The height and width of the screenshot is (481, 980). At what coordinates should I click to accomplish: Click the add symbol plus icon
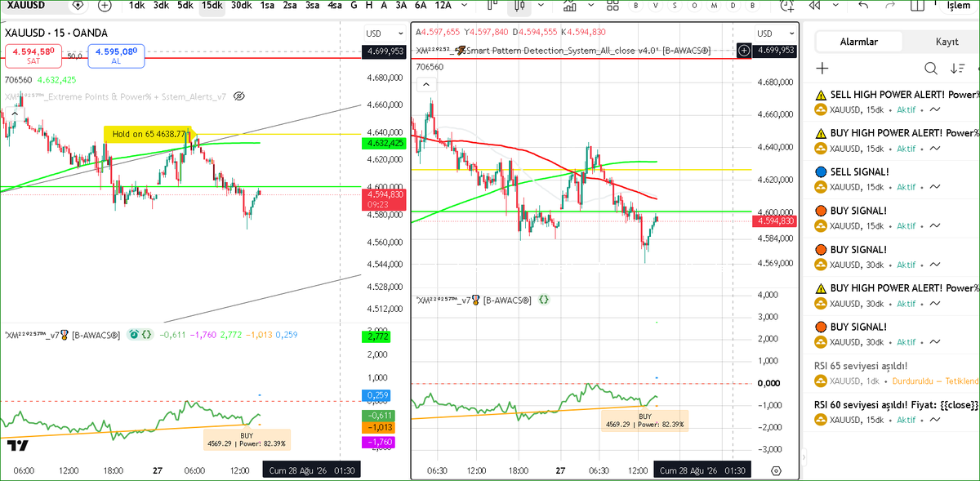click(x=104, y=5)
